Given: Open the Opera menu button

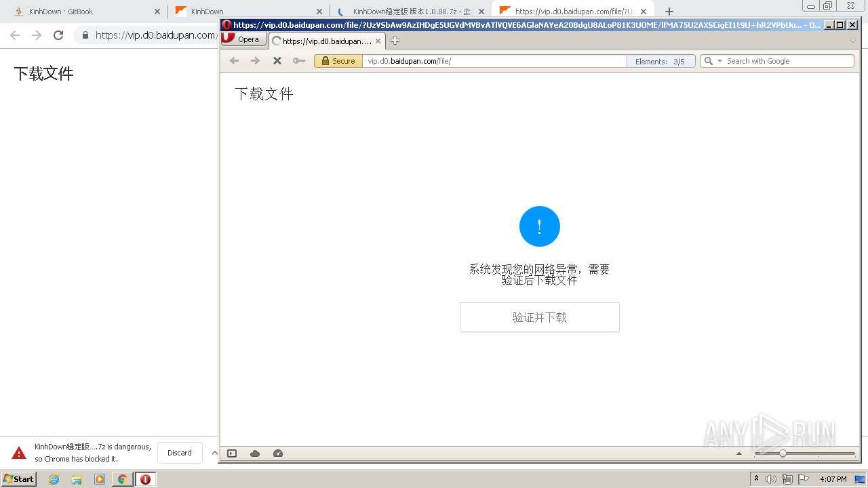Looking at the screenshot, I should point(243,39).
